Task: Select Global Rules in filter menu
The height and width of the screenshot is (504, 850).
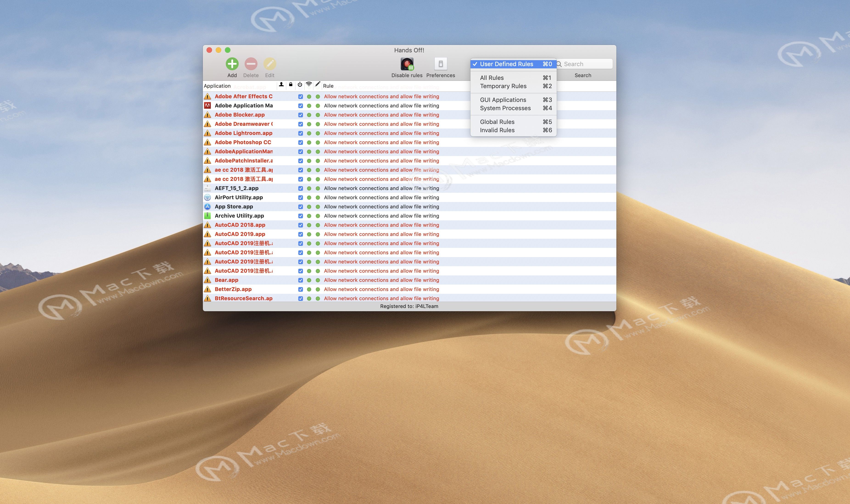Action: 513,122
